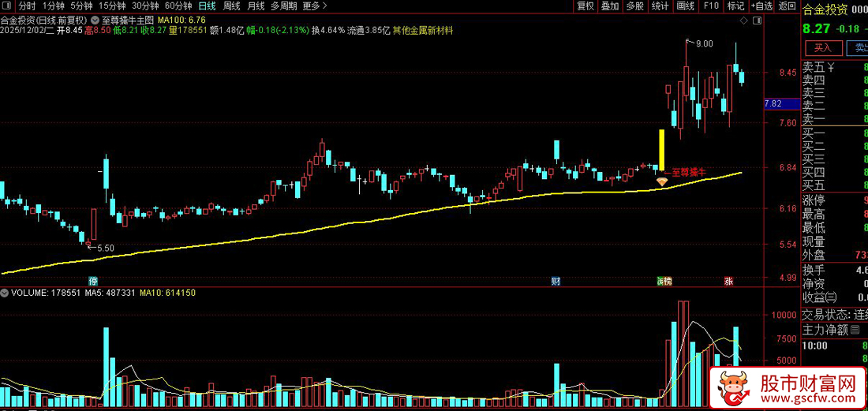Open the F10 company info
The image size is (868, 411).
(711, 6)
